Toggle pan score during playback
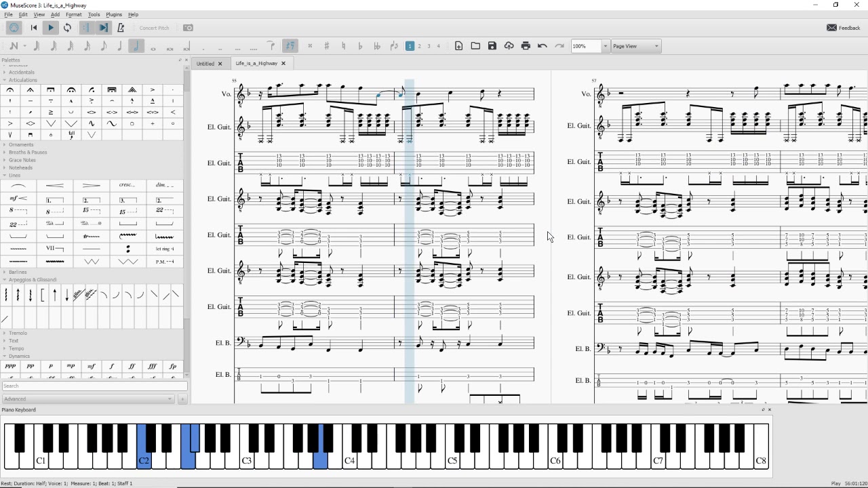The width and height of the screenshot is (868, 488). (103, 28)
